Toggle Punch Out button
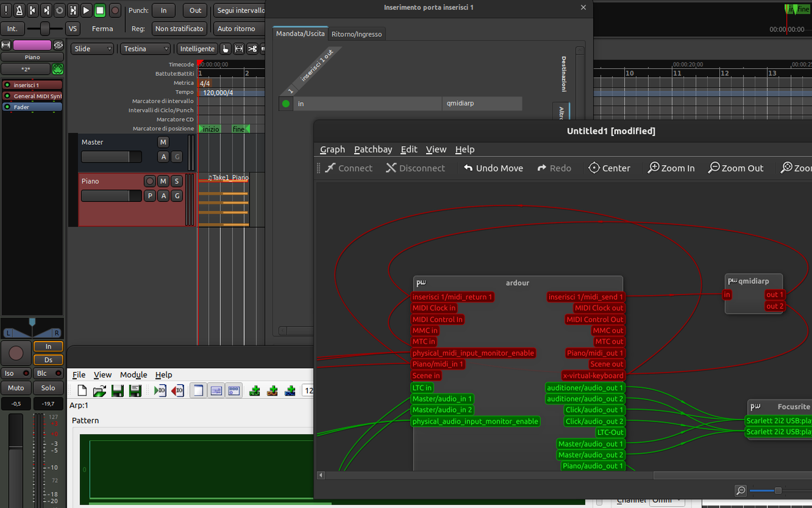Image resolution: width=812 pixels, height=508 pixels. tap(195, 10)
